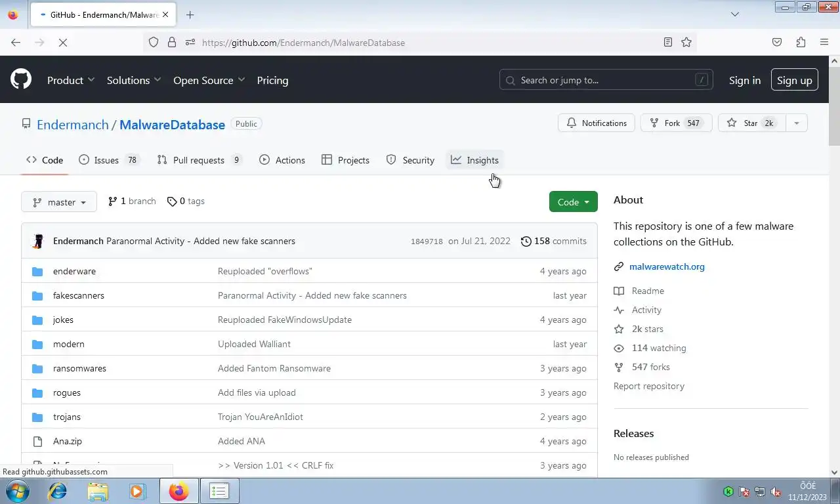
Task: Click the green K tray icon
Action: coord(728,492)
